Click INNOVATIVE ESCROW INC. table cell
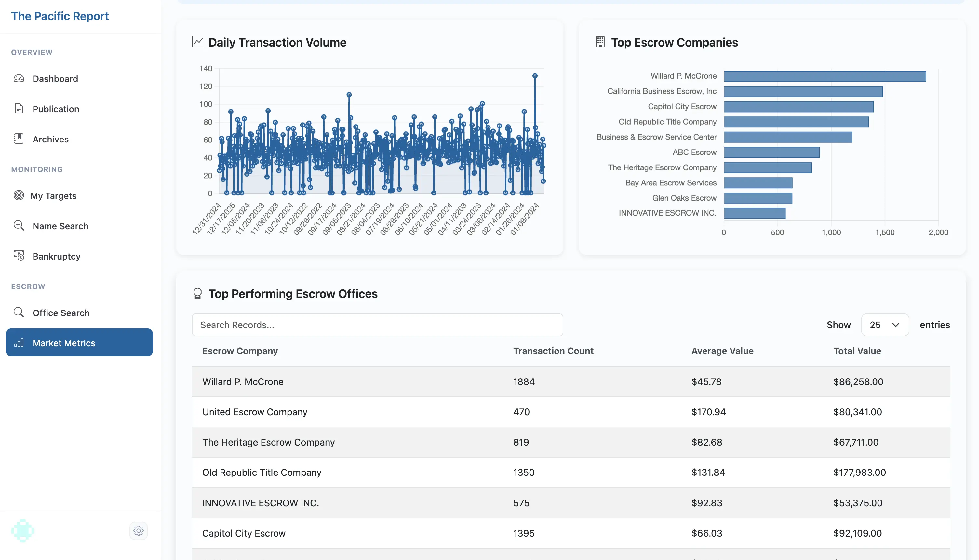979x560 pixels. pos(261,503)
